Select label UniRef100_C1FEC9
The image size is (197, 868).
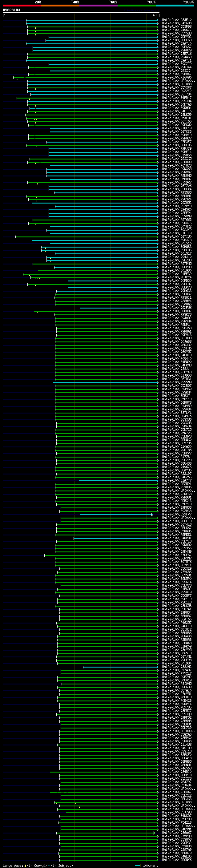[x=177, y=274]
